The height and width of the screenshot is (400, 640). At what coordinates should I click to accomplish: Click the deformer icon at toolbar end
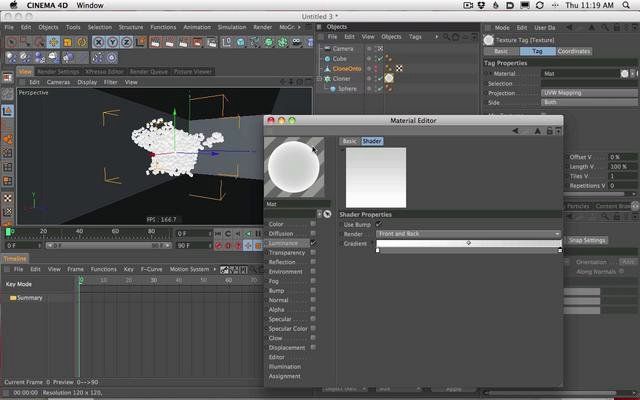tap(309, 42)
